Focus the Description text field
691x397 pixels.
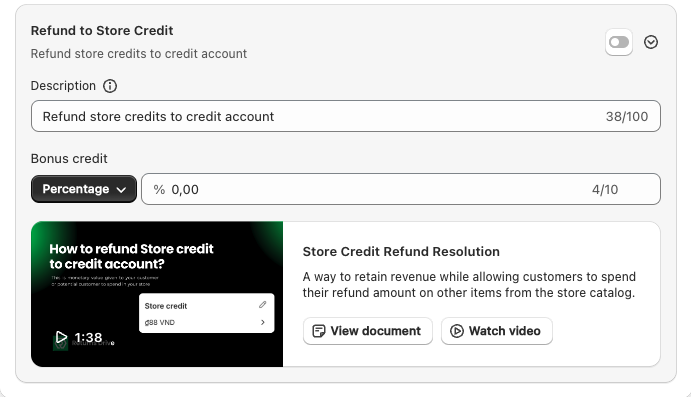(x=346, y=116)
